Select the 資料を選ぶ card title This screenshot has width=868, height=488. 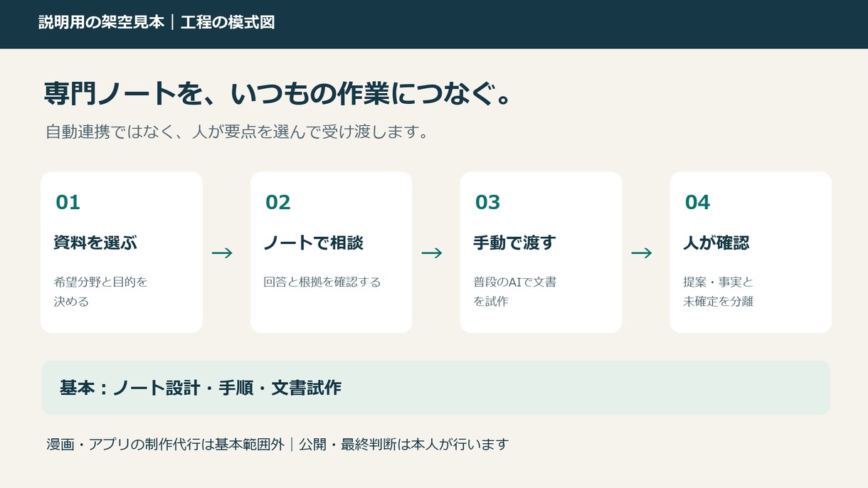(x=95, y=243)
